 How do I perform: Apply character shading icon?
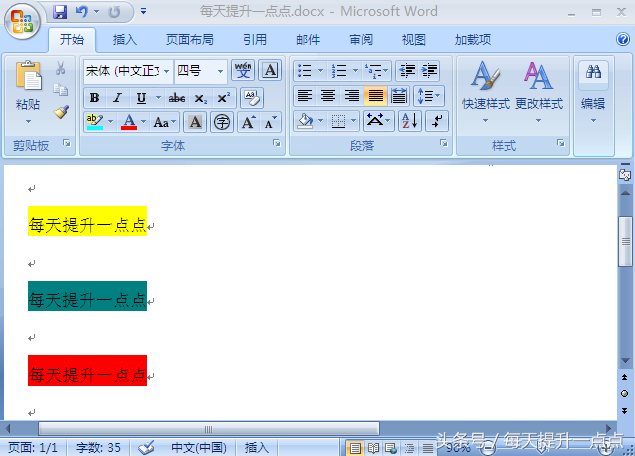click(195, 122)
